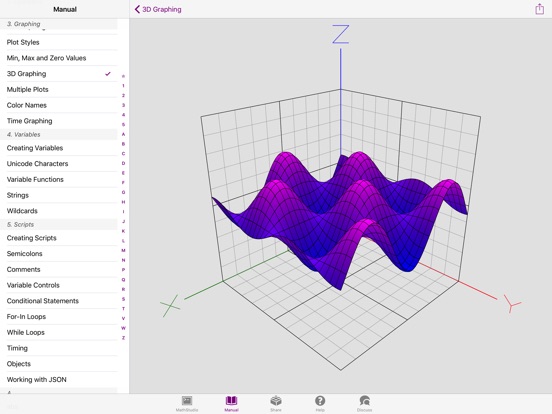Image resolution: width=552 pixels, height=414 pixels.
Task: Open the Share tab in bottom bar
Action: coord(276,403)
